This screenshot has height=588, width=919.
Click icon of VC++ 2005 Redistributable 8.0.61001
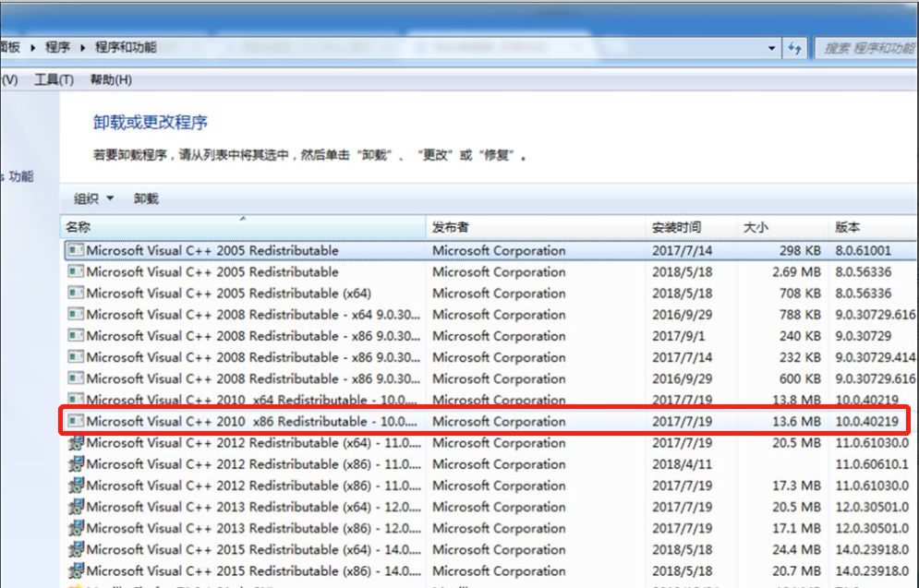click(75, 250)
